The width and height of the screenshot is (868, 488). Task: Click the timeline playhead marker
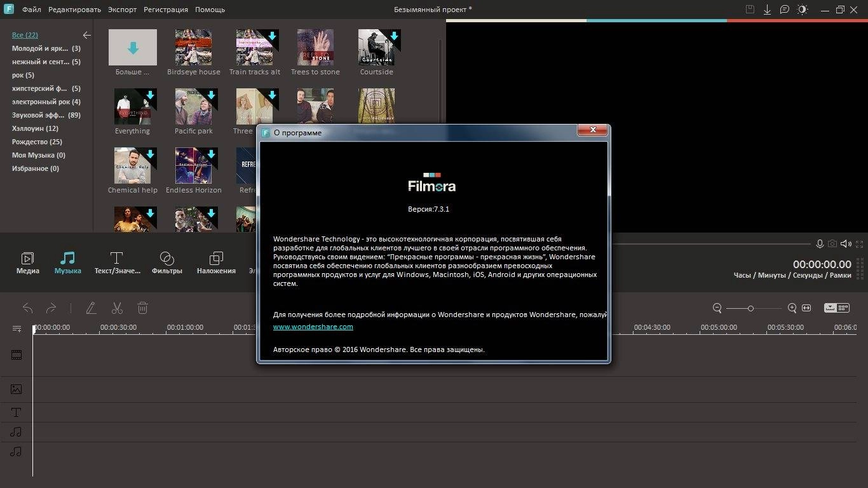point(33,329)
